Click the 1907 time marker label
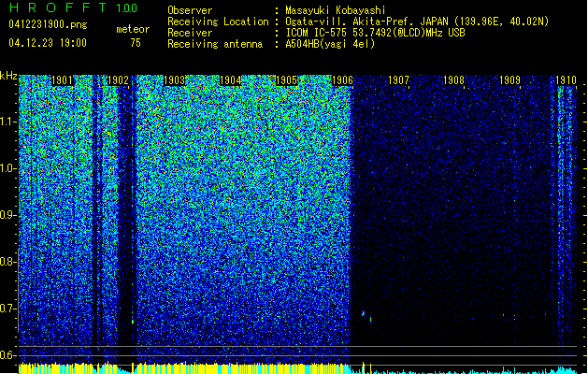Image resolution: width=588 pixels, height=374 pixels. coord(398,80)
